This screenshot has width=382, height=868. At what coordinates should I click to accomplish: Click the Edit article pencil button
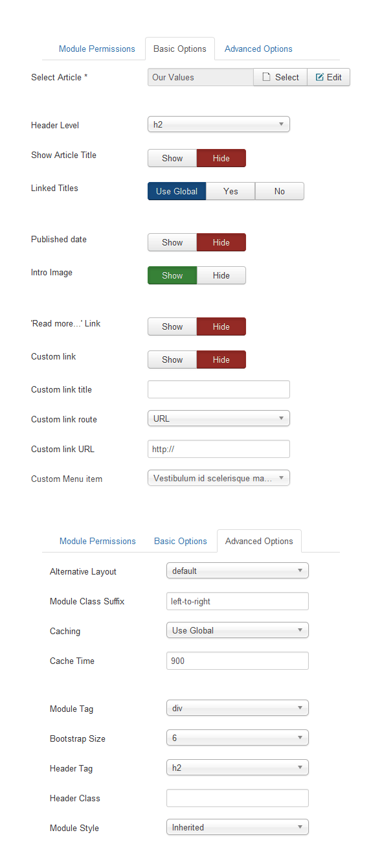pos(329,77)
